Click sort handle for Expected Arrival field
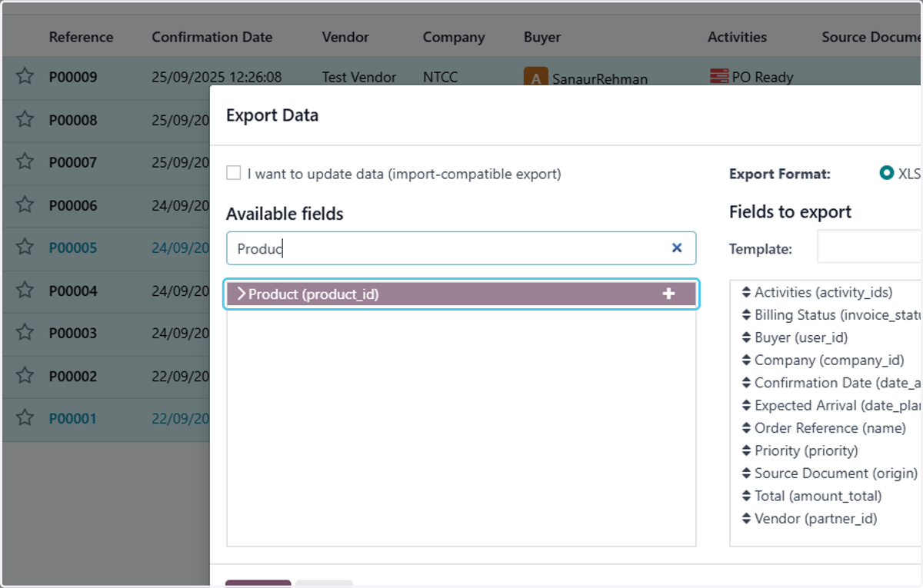Viewport: 923px width, 588px height. coord(746,405)
